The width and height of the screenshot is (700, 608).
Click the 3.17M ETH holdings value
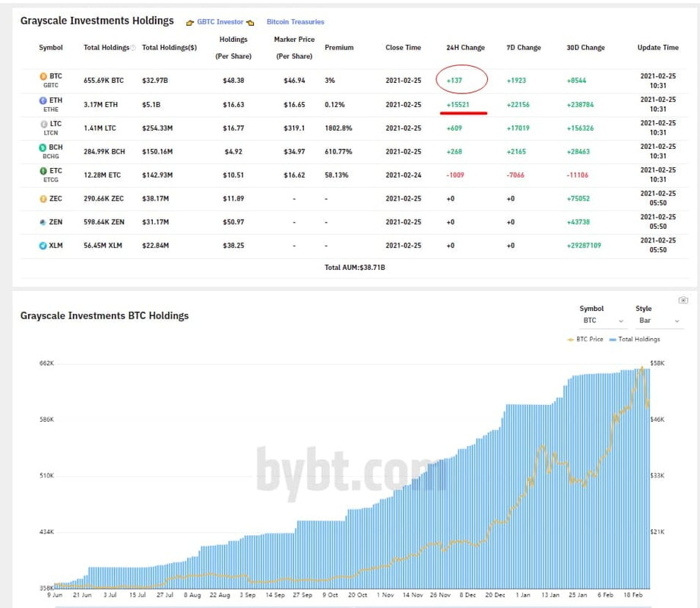click(100, 104)
